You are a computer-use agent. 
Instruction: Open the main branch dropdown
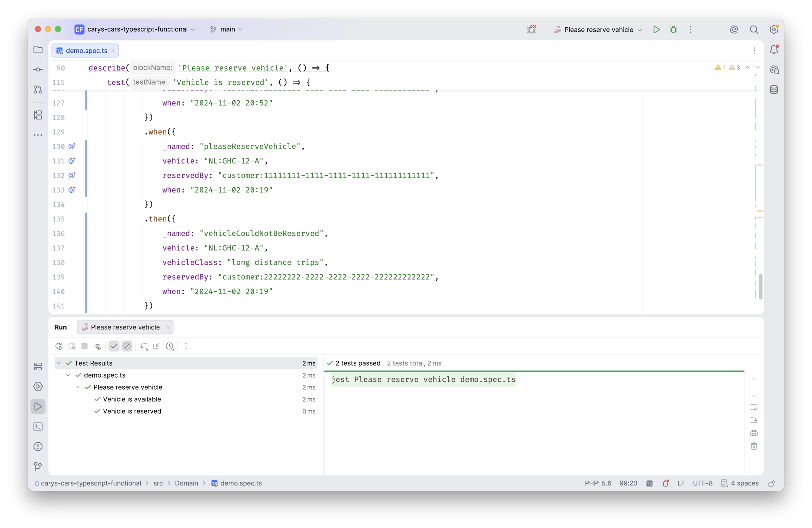226,29
